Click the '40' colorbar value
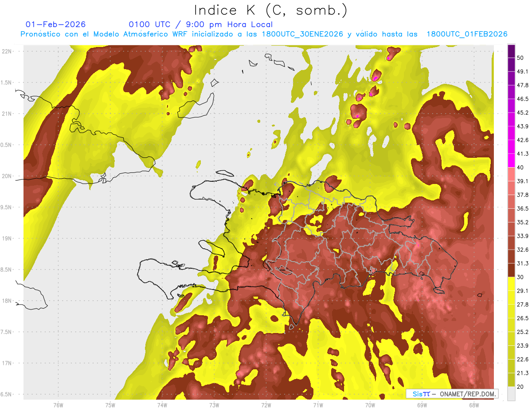 [520, 168]
